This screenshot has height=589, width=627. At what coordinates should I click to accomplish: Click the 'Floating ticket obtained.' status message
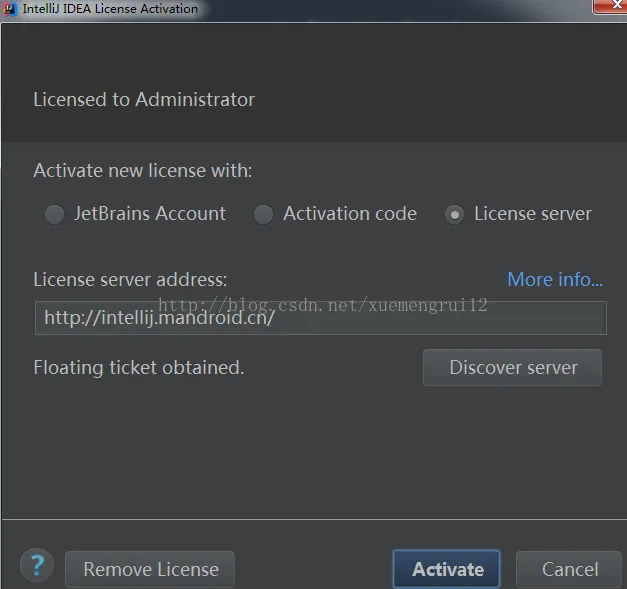coord(139,367)
